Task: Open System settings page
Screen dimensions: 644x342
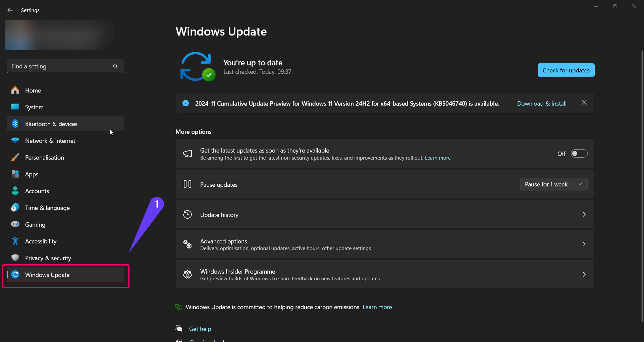Action: click(x=65, y=107)
